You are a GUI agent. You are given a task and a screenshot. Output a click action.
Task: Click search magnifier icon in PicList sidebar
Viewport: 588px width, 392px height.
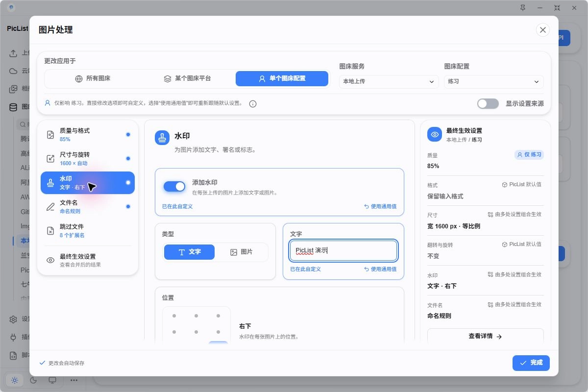[23, 124]
